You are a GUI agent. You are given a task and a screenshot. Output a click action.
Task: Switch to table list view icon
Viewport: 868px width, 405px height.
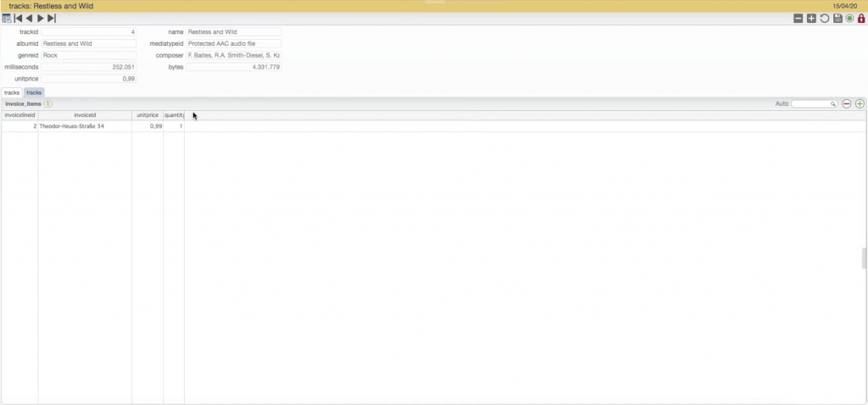point(7,19)
